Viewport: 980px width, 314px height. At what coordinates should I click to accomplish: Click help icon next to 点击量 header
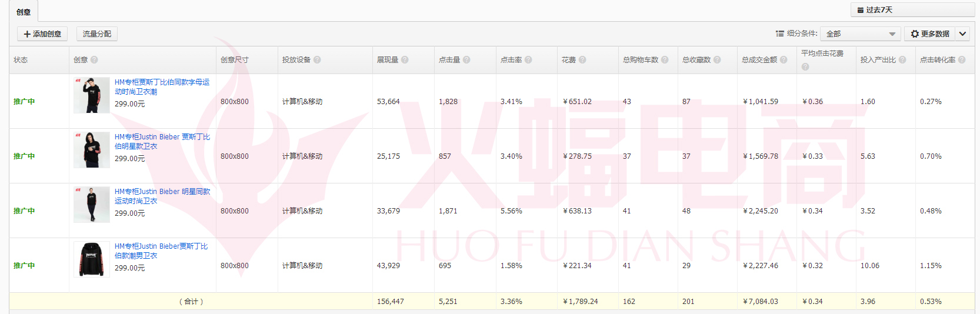tap(466, 60)
